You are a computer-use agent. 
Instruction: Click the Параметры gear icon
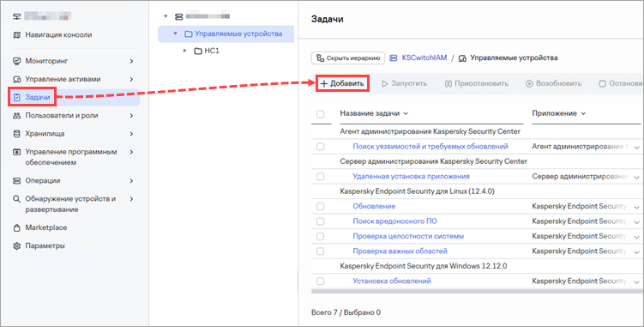click(x=17, y=246)
